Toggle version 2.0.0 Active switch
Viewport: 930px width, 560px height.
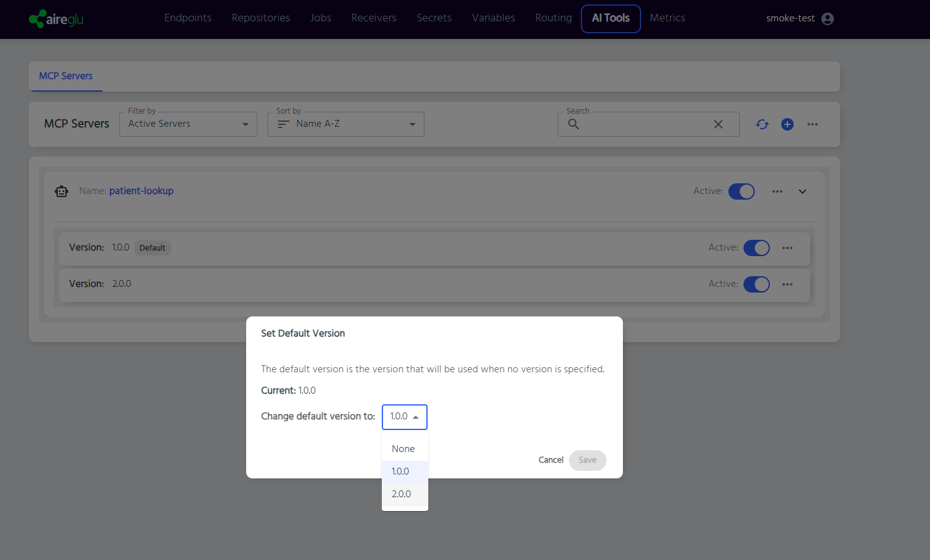756,284
